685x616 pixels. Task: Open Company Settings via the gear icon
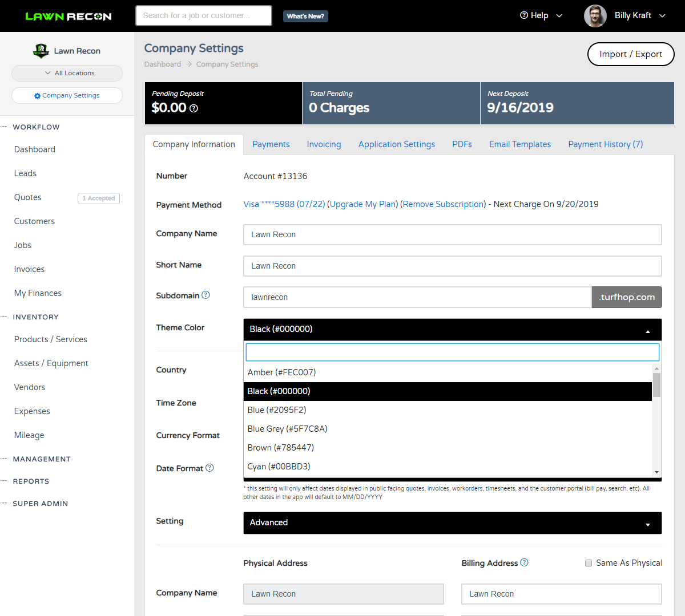click(67, 95)
